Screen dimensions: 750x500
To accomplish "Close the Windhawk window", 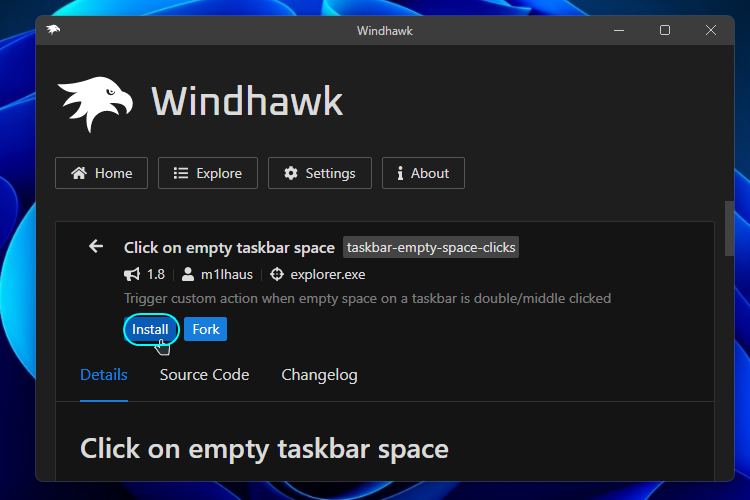I will (711, 31).
